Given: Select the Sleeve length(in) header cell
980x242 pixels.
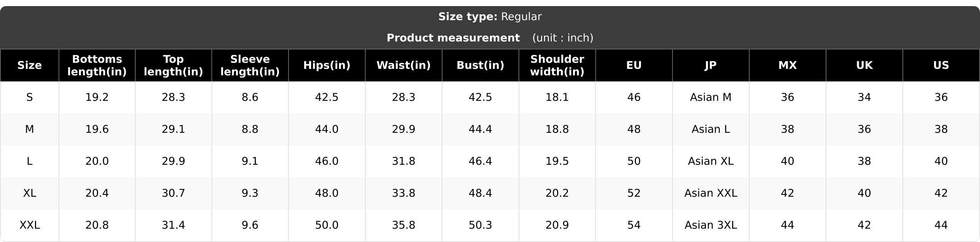Looking at the screenshot, I should point(250,65).
